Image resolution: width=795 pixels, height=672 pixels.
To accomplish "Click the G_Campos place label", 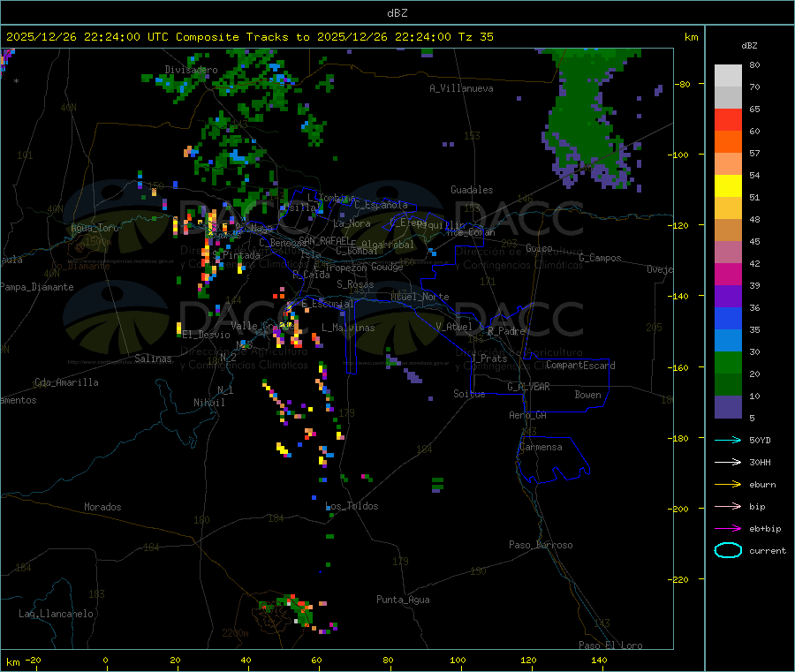I will tap(600, 258).
